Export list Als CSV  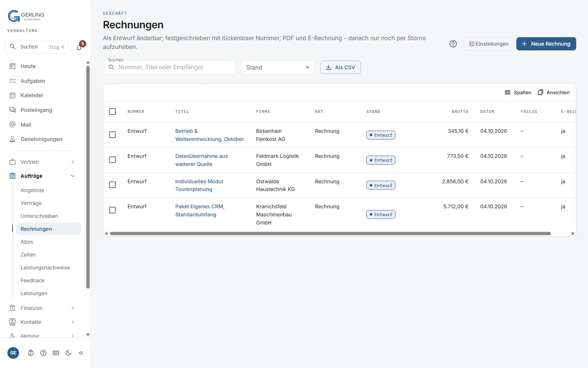click(x=341, y=67)
